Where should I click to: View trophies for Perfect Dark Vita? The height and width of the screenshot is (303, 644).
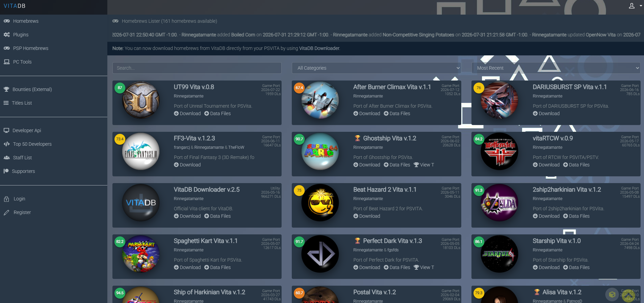tap(424, 267)
